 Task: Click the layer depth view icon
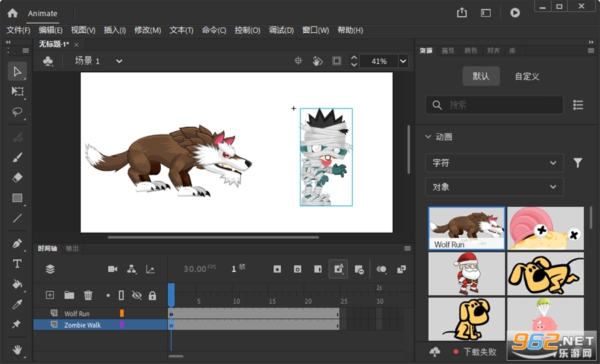coord(50,269)
